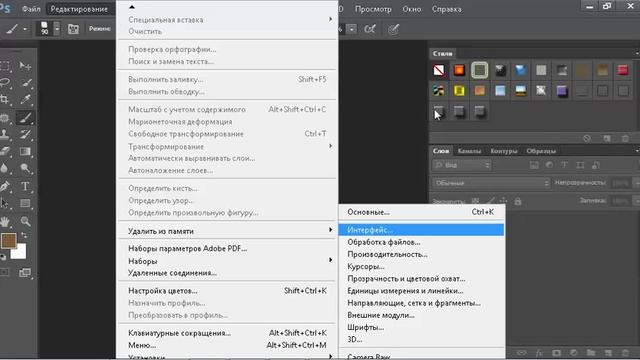The width and height of the screenshot is (640, 360).
Task: Select the Dodge tool
Action: point(25,168)
